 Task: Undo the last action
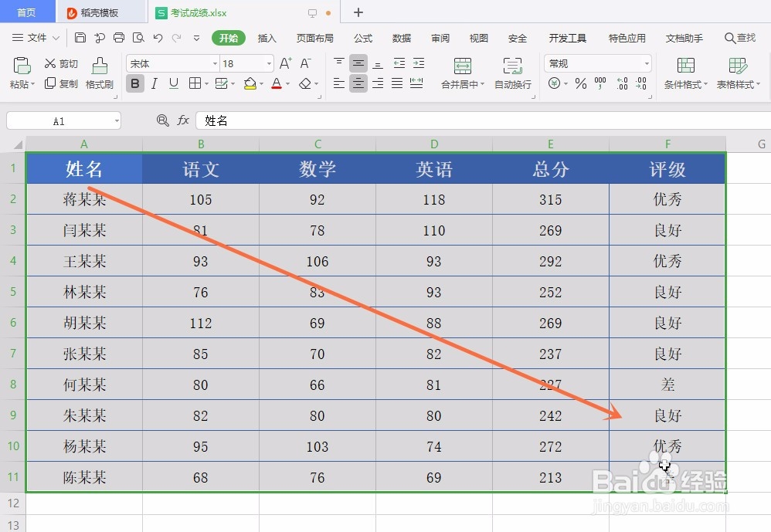(x=158, y=38)
